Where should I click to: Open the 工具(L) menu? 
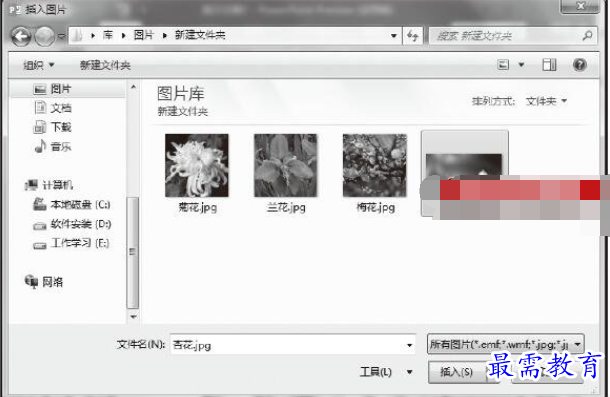click(x=386, y=372)
